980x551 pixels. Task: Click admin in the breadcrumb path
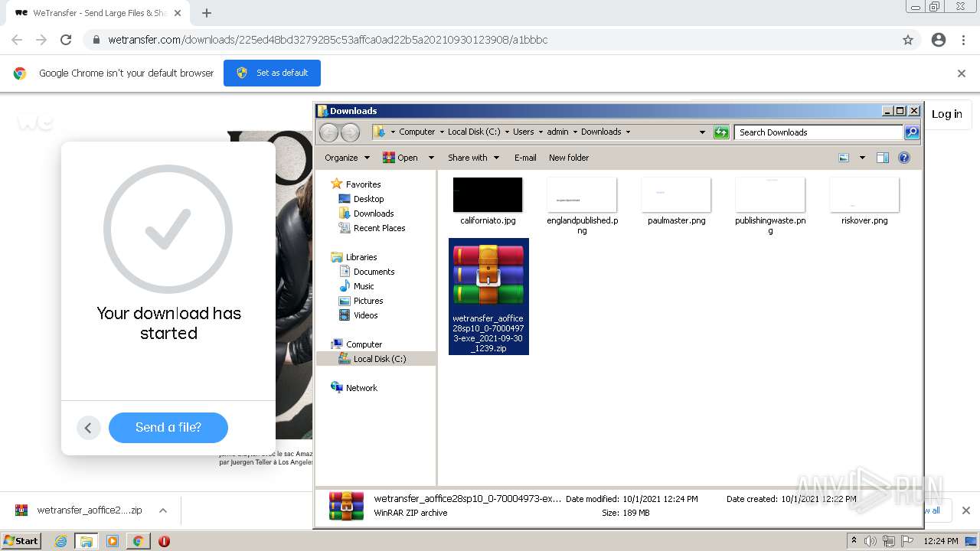[x=557, y=132]
